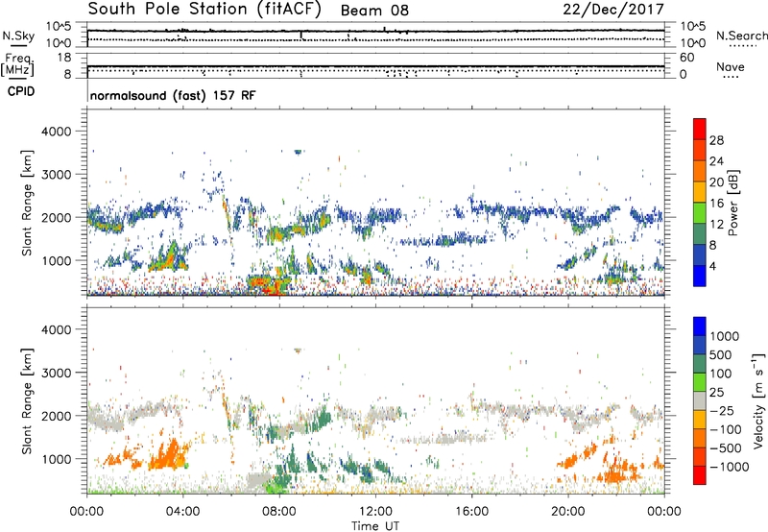The image size is (768, 532).
Task: Click the velocity panel 'Slant Range [km]' label
Action: click(27, 401)
